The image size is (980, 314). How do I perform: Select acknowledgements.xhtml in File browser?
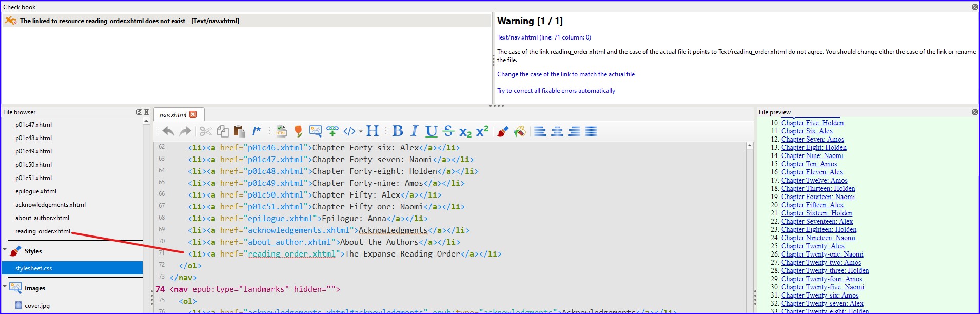click(50, 205)
